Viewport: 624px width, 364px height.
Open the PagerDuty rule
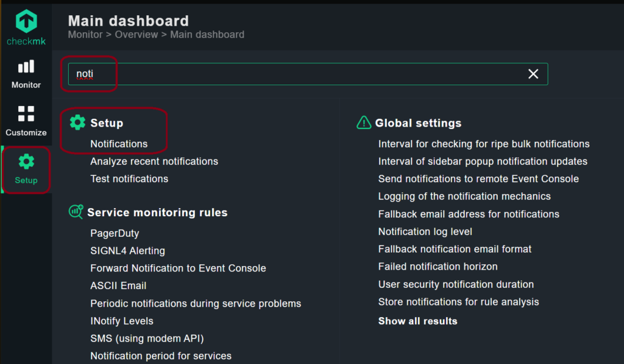[x=115, y=233]
